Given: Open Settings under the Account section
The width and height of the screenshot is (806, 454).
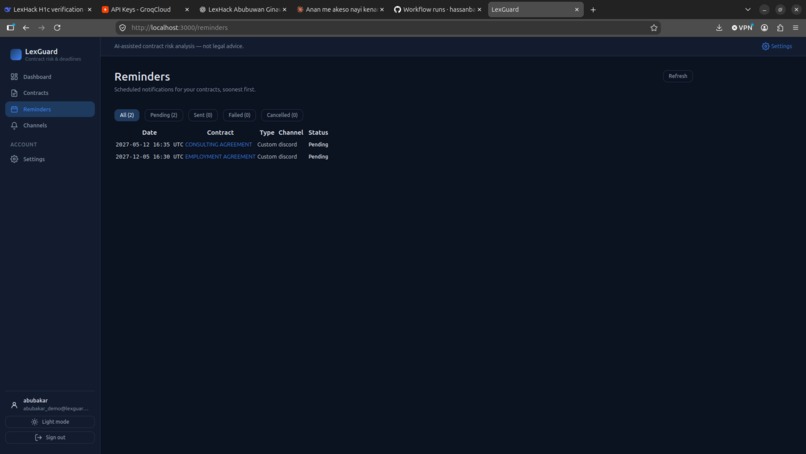Looking at the screenshot, I should pos(50,159).
